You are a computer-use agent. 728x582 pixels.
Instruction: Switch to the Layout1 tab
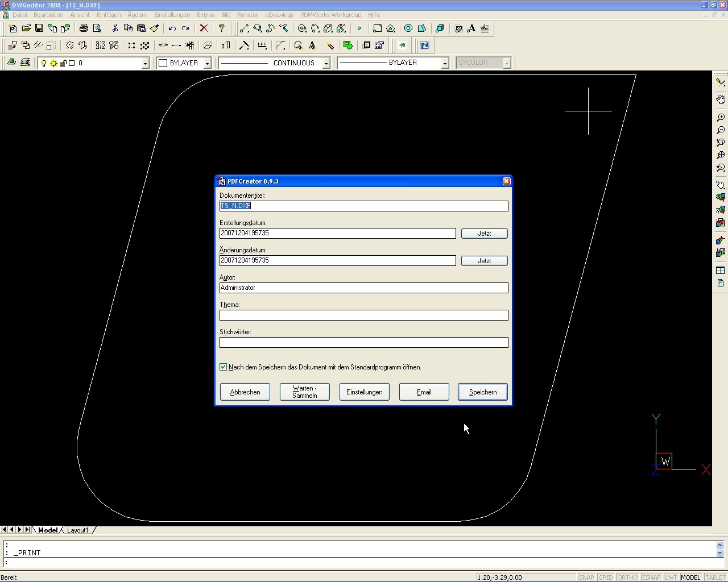78,530
